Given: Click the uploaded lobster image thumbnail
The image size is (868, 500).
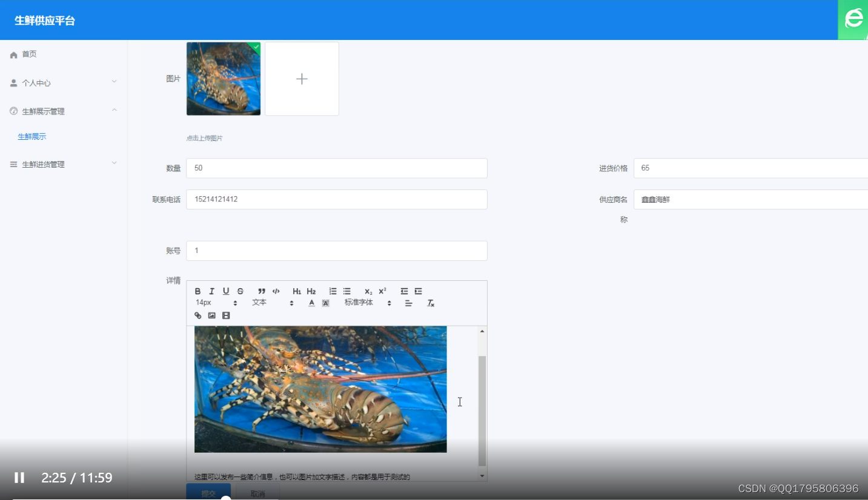Looking at the screenshot, I should coord(224,79).
